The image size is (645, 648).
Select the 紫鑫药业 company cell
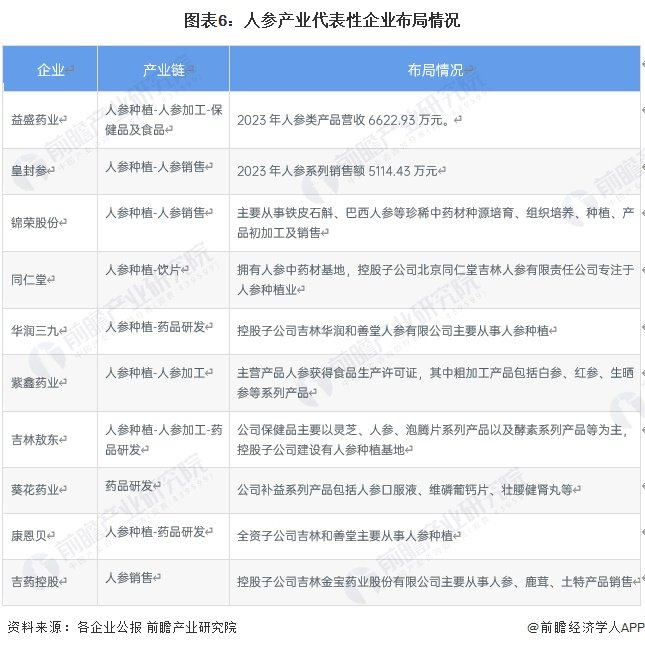coord(50,383)
